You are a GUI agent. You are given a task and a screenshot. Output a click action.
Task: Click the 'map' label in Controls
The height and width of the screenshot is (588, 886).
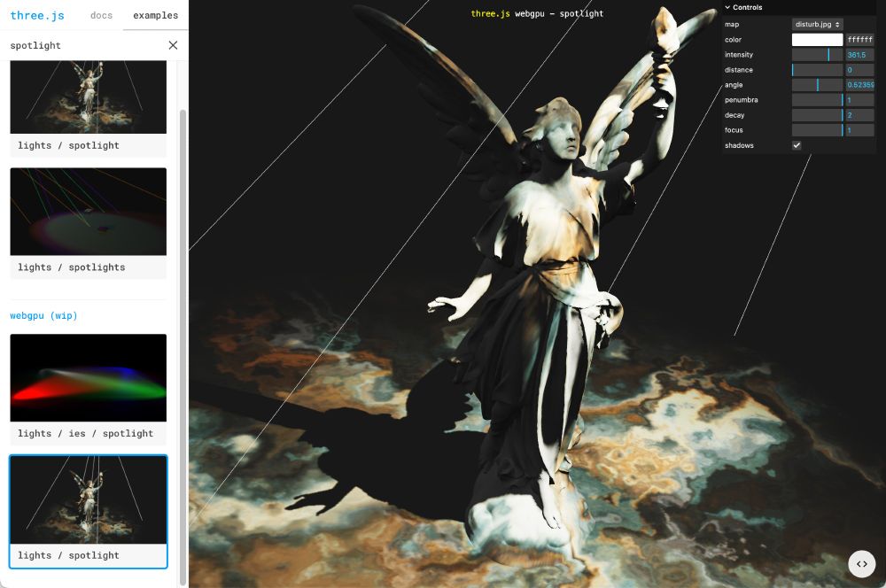(x=732, y=24)
